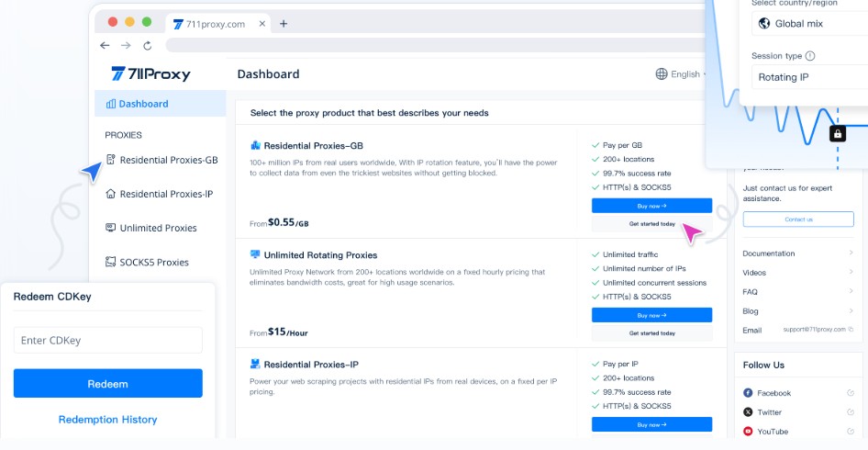Click the Enter CDKey input field
This screenshot has width=868, height=450.
click(108, 341)
